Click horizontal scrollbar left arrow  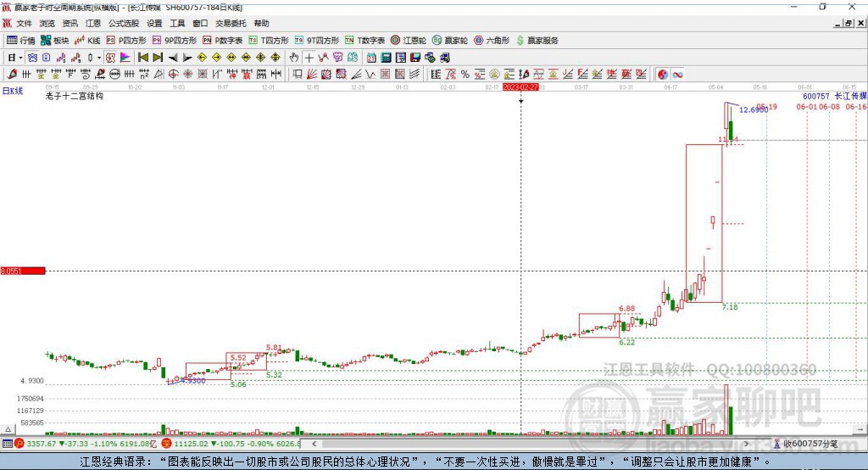click(314, 444)
